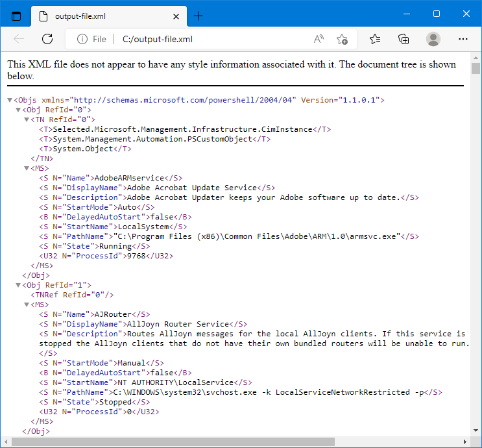Viewport: 482px width, 448px height.
Task: Click the AdobeARMservice name text
Action: point(129,178)
